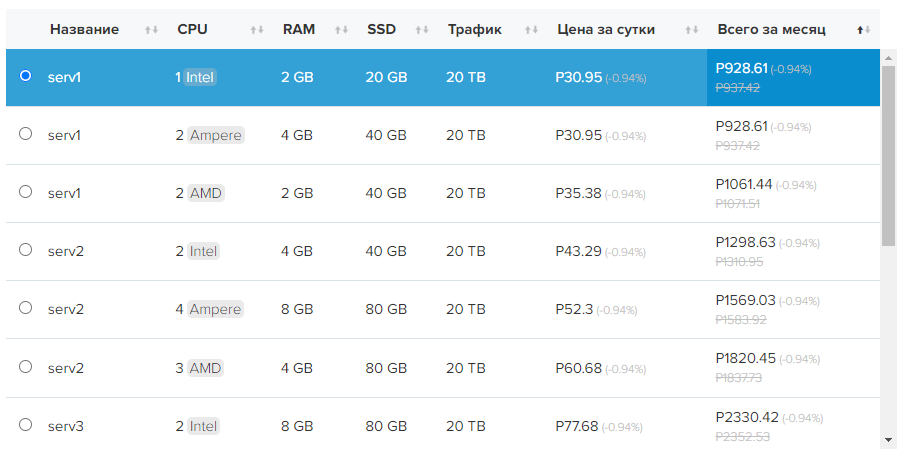Click the scrollbar down arrow
Viewport: 908px width, 457px height.
click(x=888, y=439)
